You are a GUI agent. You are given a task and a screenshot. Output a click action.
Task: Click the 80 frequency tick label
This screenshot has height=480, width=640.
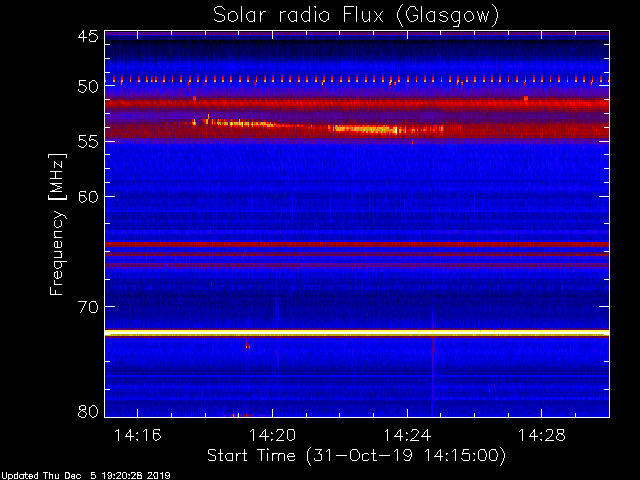[88, 411]
